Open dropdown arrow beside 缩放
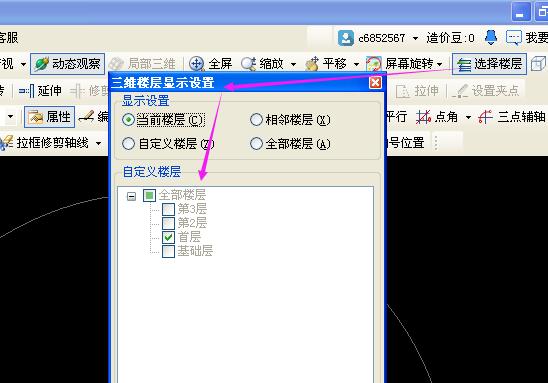Viewport: 548px width, 383px height. pos(293,64)
